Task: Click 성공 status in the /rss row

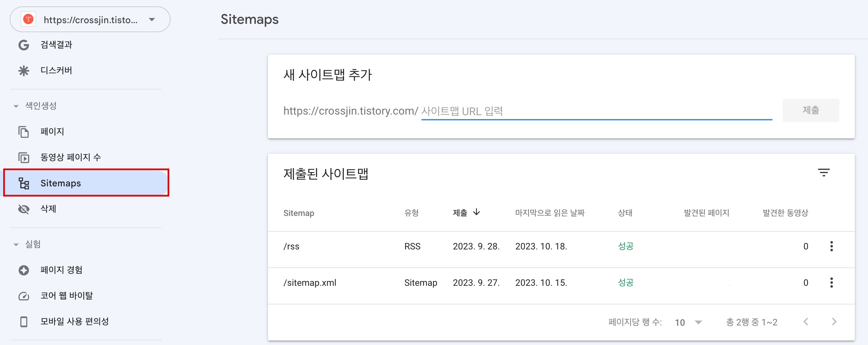Action: click(625, 246)
